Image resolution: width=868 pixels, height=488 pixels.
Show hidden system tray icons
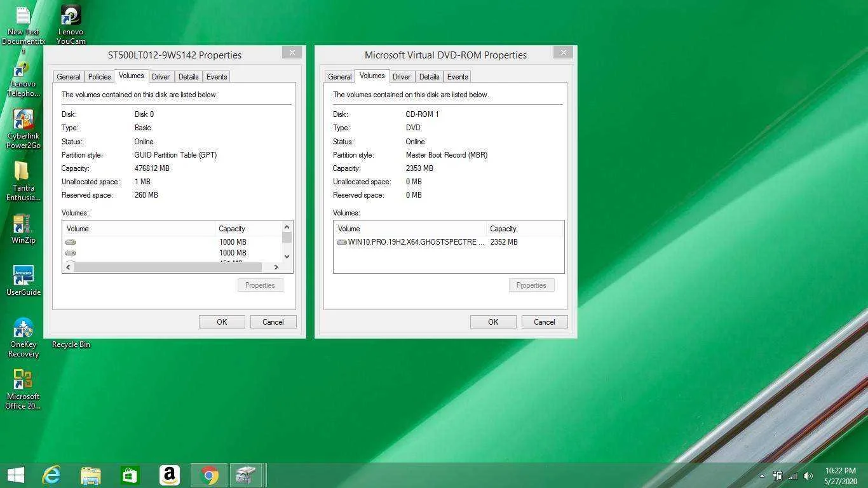tap(762, 476)
